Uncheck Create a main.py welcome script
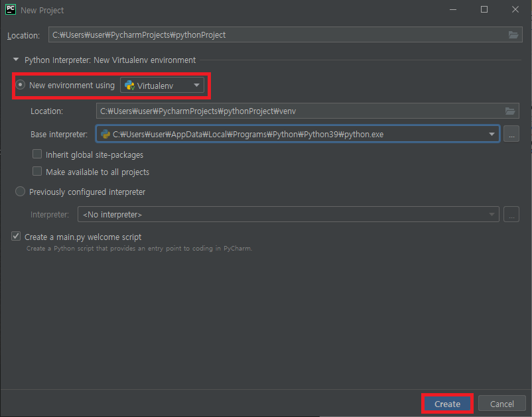The width and height of the screenshot is (532, 417). (x=16, y=236)
